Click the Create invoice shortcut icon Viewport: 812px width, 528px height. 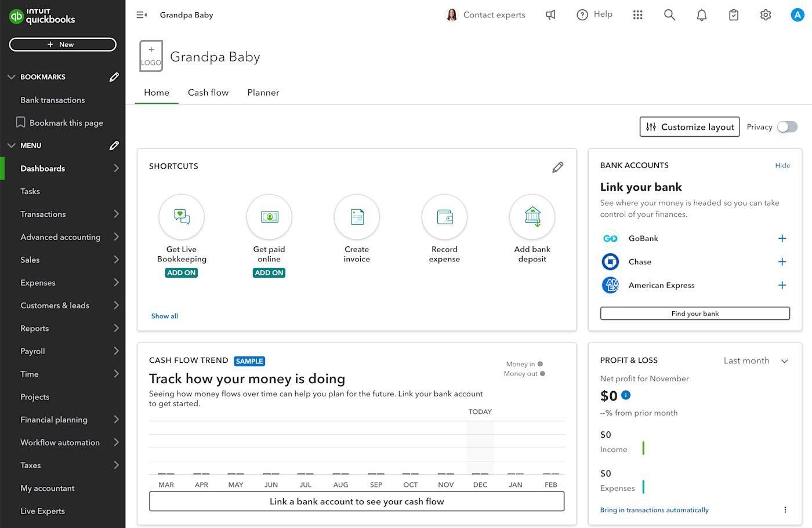(x=357, y=217)
